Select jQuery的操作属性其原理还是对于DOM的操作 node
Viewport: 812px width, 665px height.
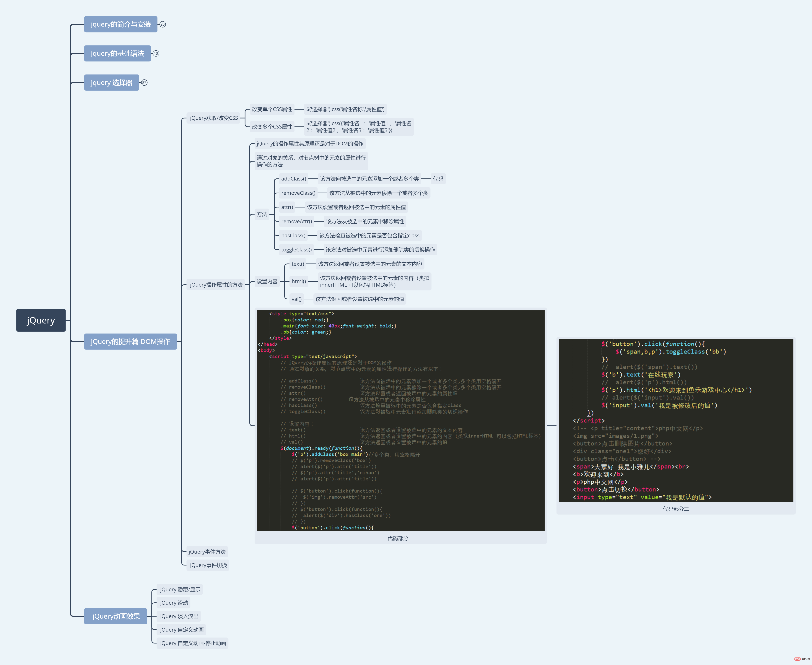(310, 144)
